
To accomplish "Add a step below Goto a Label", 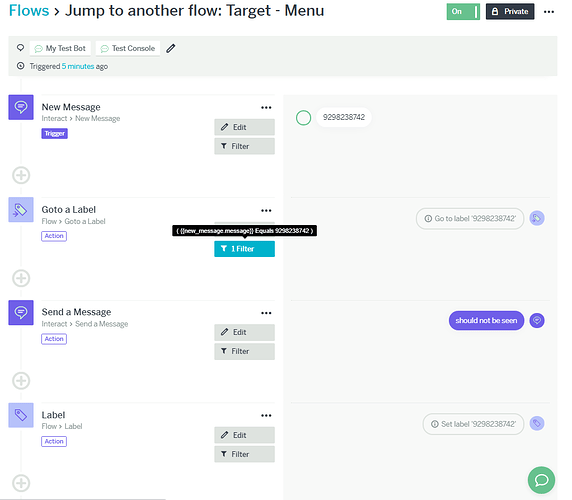I will pyautogui.click(x=21, y=278).
